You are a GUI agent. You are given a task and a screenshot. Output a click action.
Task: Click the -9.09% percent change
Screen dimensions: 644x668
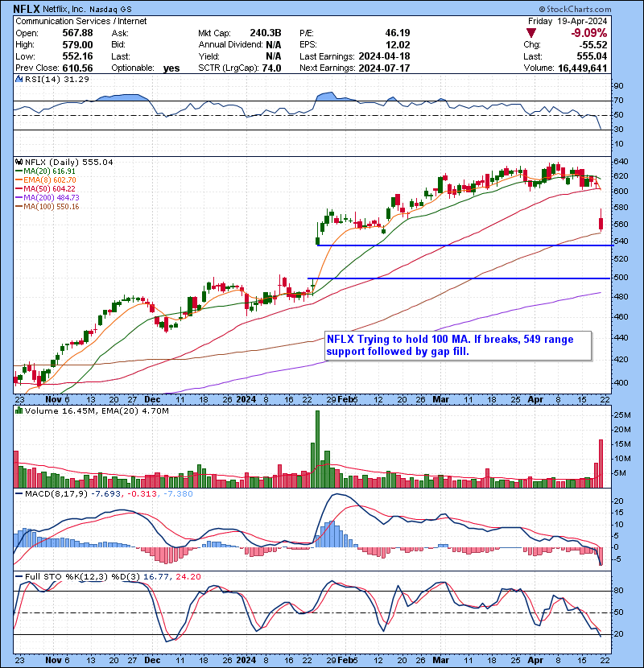point(589,33)
